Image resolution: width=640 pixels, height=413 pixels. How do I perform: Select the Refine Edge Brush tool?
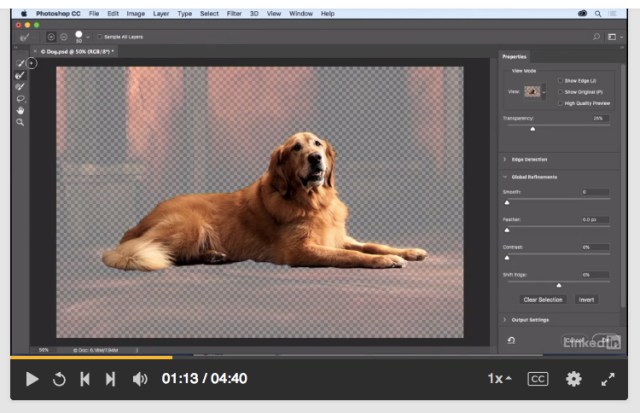click(x=20, y=75)
